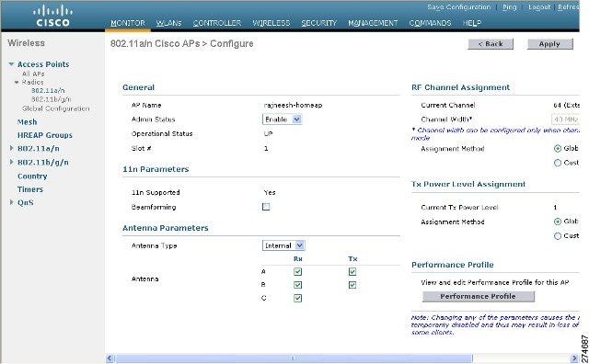The image size is (589, 364).
Task: Select All APs in sidebar
Action: click(x=33, y=74)
